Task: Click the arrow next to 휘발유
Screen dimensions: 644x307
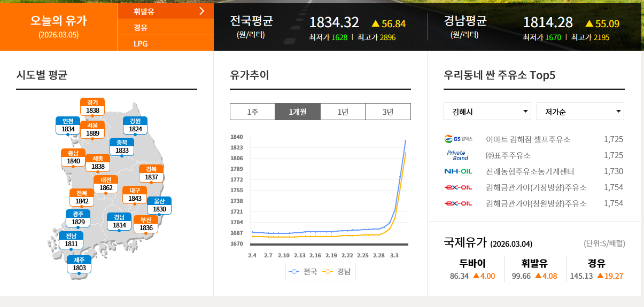Action: [x=201, y=11]
